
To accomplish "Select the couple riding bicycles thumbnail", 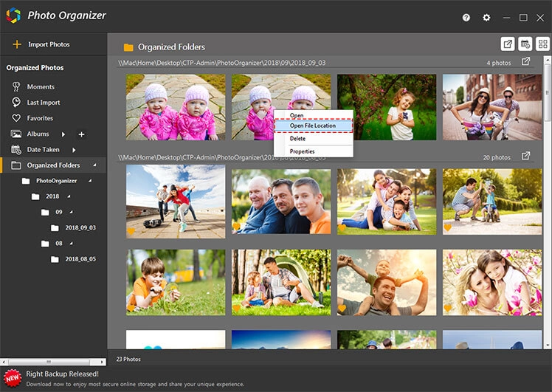I will coord(492,107).
